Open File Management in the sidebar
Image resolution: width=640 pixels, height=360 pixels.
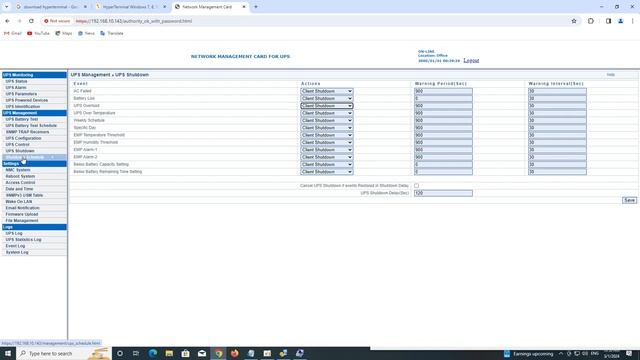[22, 220]
